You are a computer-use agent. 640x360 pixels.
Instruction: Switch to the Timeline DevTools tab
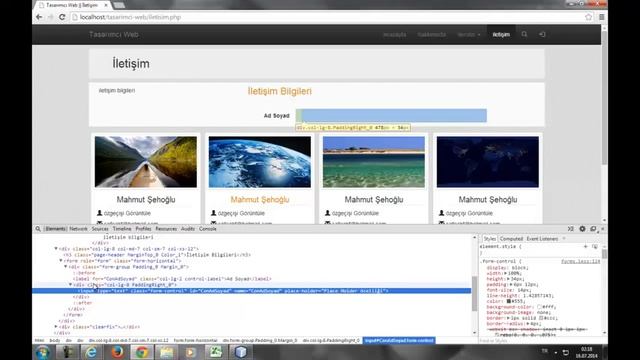coord(122,229)
